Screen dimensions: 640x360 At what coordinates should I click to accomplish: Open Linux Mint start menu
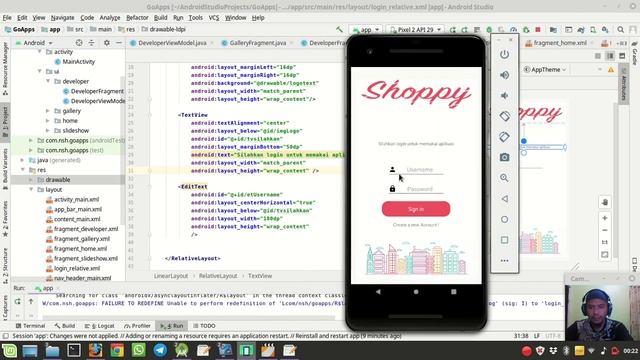point(9,351)
